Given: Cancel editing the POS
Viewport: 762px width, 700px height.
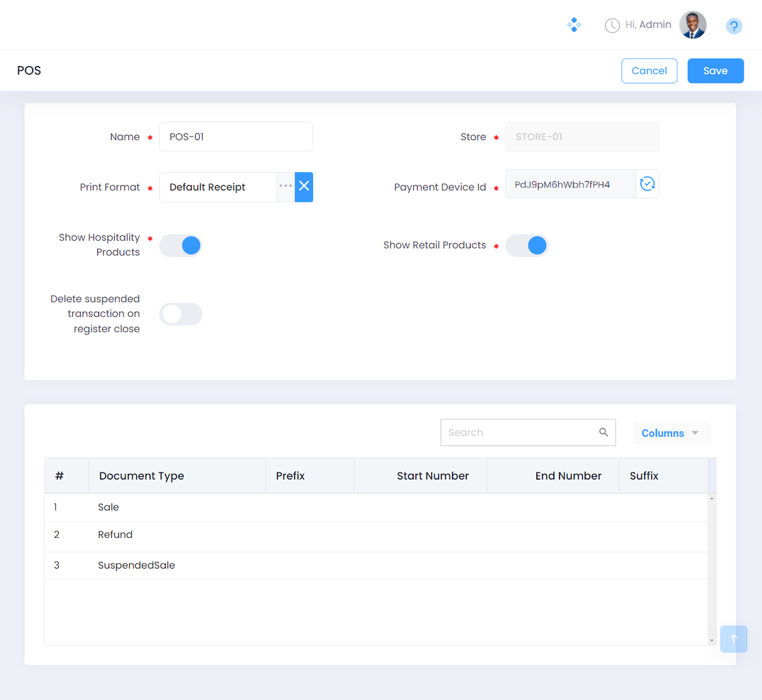Looking at the screenshot, I should [x=649, y=71].
